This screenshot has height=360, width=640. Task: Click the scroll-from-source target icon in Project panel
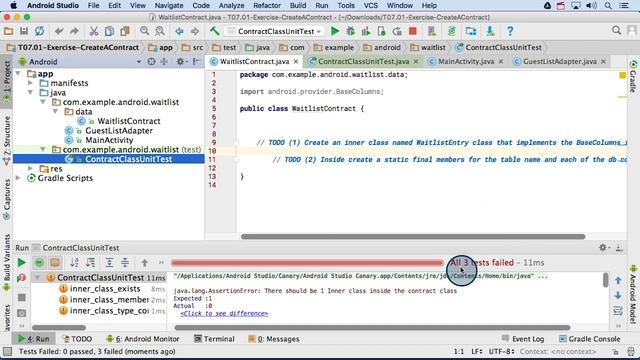151,62
